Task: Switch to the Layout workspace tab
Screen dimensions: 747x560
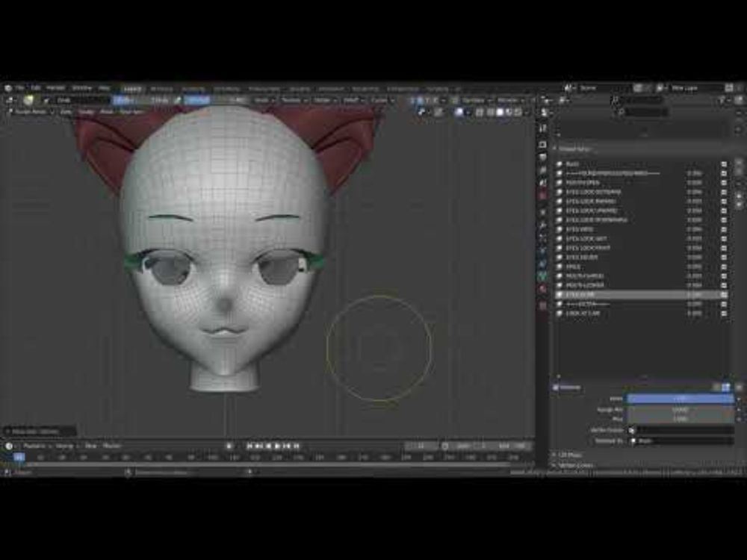Action: coord(132,89)
